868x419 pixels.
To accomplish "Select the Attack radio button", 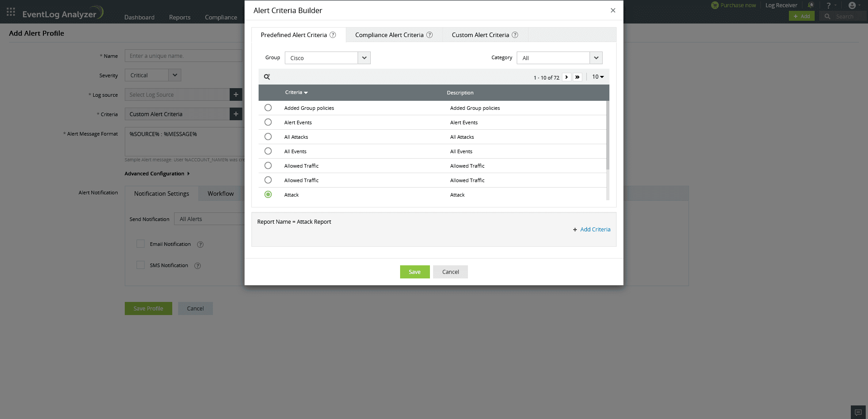I will tap(268, 194).
